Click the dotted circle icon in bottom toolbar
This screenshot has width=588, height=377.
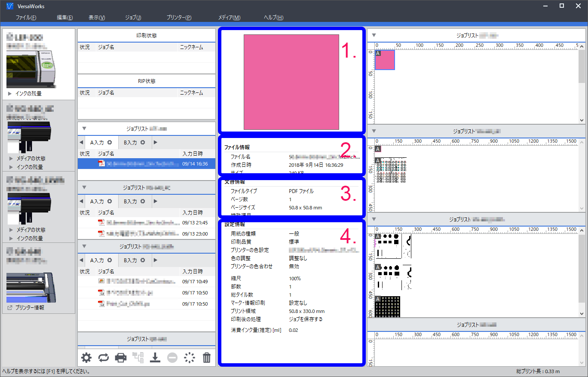(190, 357)
